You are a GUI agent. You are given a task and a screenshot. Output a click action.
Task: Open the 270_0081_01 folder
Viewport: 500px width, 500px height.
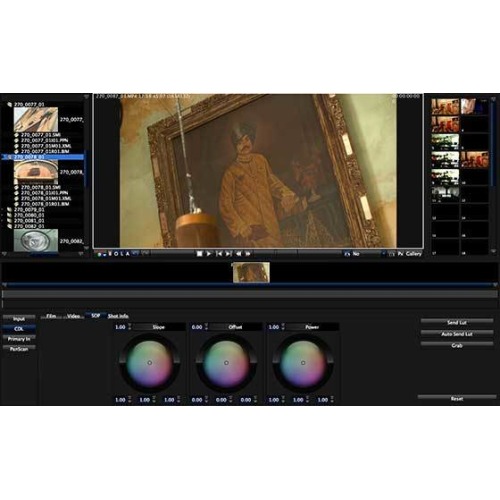29,221
